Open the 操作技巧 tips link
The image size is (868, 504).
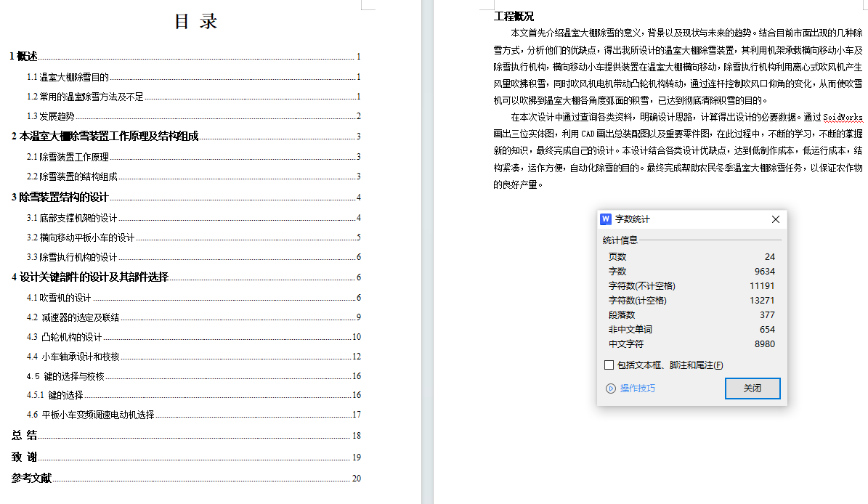click(x=637, y=389)
